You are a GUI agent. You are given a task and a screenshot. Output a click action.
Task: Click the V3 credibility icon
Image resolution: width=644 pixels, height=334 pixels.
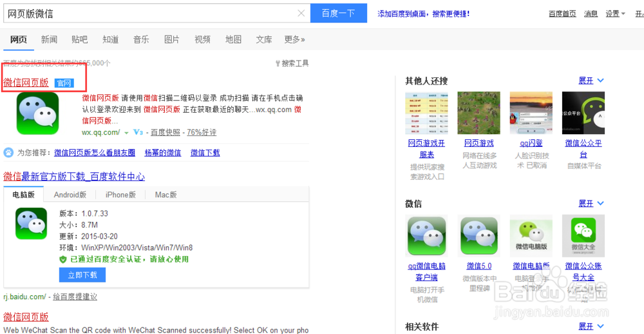pyautogui.click(x=138, y=132)
